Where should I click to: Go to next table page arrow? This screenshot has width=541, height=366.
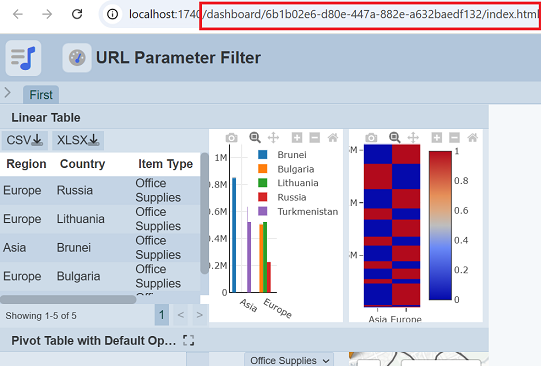(x=199, y=315)
